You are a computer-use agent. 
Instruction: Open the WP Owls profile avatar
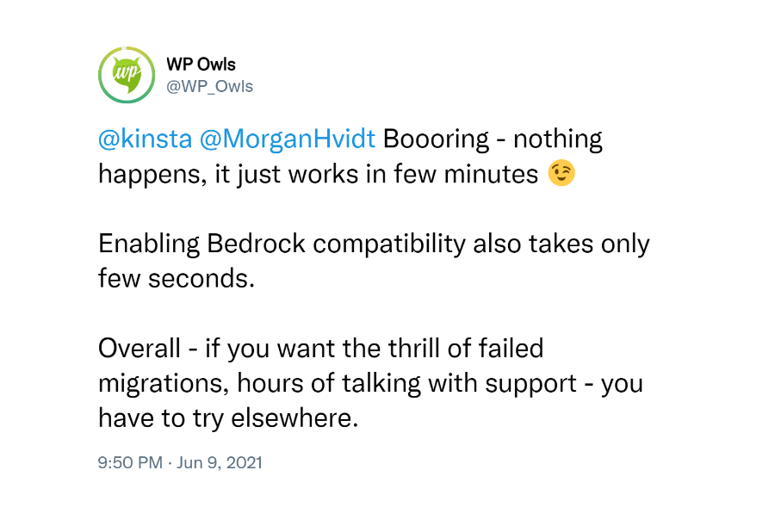(x=127, y=75)
